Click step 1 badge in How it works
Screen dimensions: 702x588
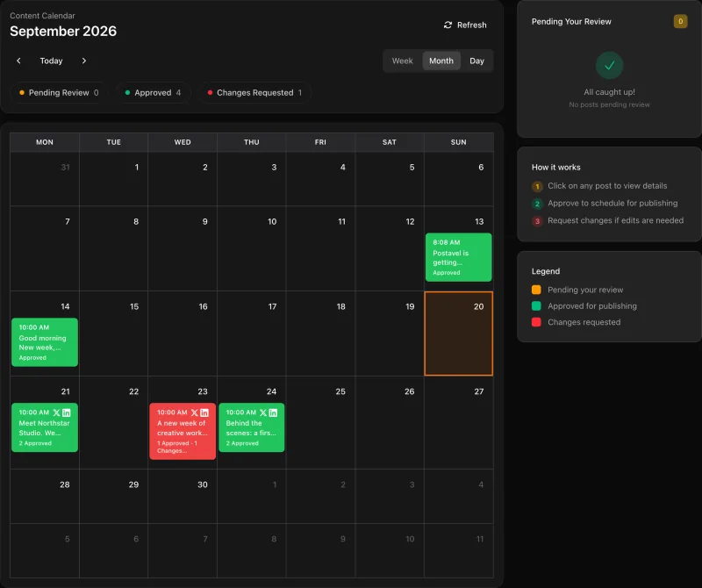(x=537, y=186)
